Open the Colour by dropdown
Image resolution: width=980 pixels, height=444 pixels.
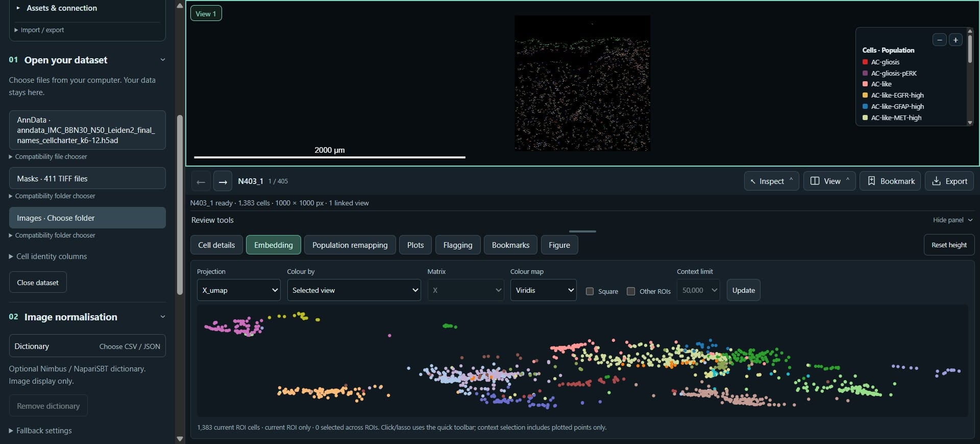tap(354, 290)
